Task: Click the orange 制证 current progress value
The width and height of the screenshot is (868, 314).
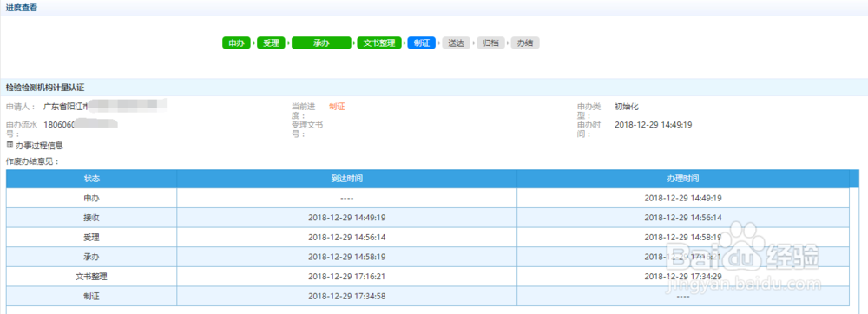Action: tap(337, 107)
